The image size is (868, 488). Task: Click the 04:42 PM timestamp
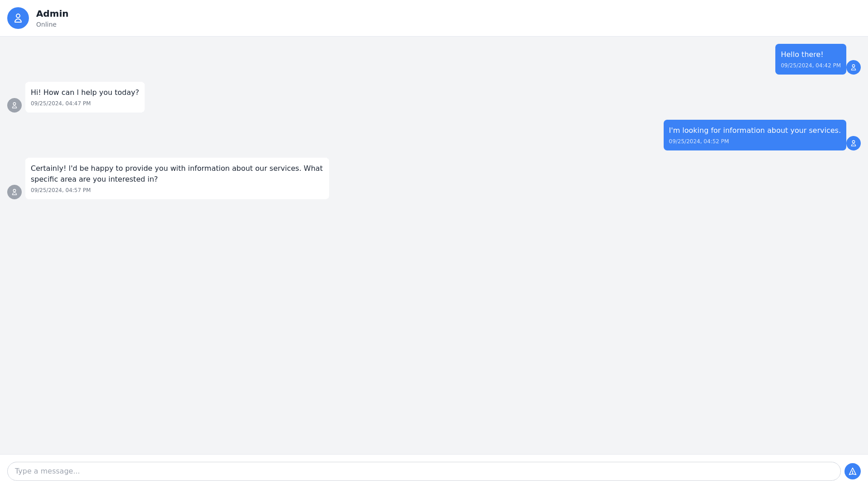(810, 66)
